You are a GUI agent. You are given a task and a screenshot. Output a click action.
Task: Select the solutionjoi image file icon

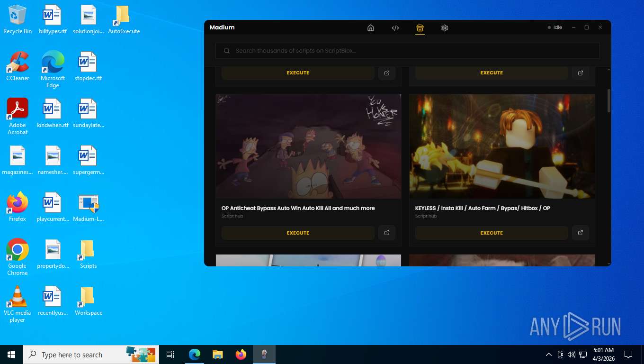(89, 19)
